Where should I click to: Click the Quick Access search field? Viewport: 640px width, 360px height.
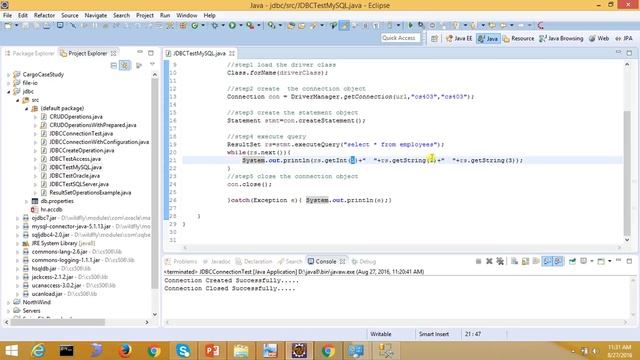coord(400,38)
